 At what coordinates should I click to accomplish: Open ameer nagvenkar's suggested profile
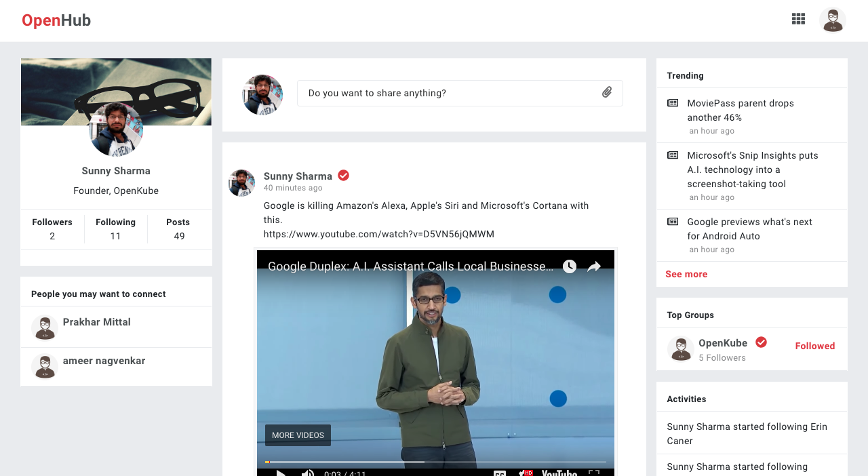104,361
